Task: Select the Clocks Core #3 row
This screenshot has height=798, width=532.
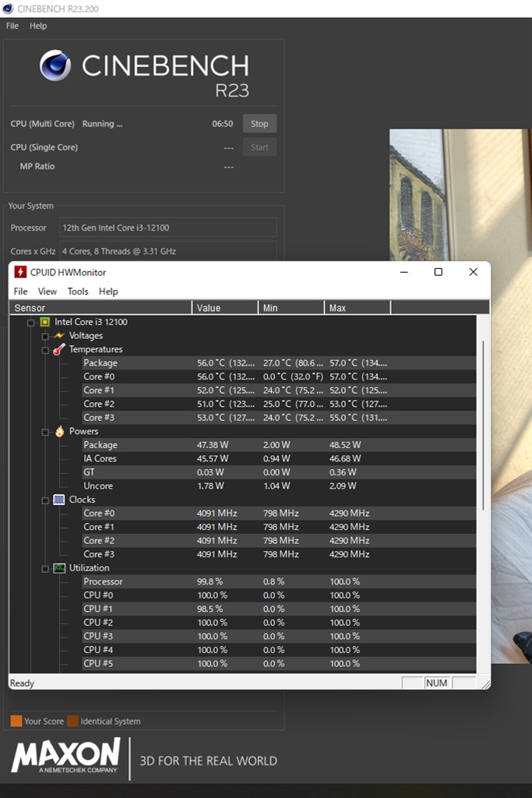Action: click(x=279, y=554)
